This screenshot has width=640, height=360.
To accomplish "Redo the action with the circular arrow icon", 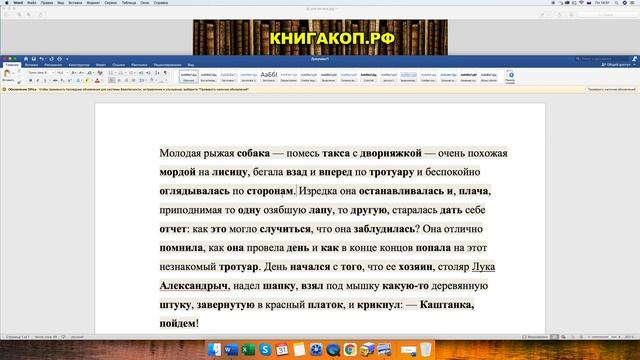I will coord(51,59).
